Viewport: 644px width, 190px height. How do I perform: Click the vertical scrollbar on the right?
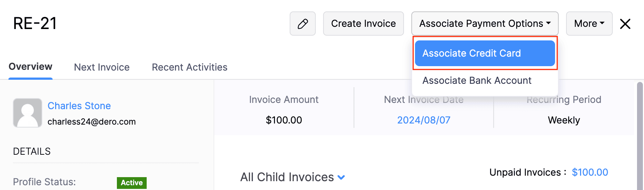(x=640, y=136)
